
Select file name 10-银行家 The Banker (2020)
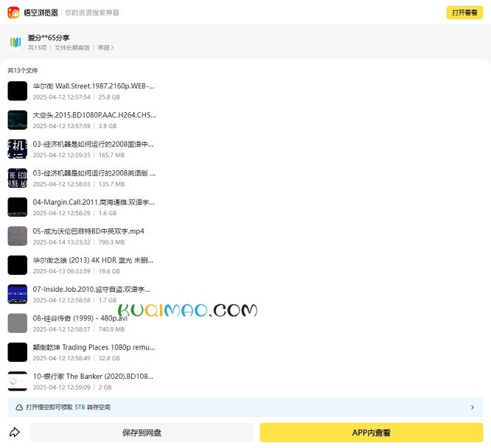[x=93, y=377]
